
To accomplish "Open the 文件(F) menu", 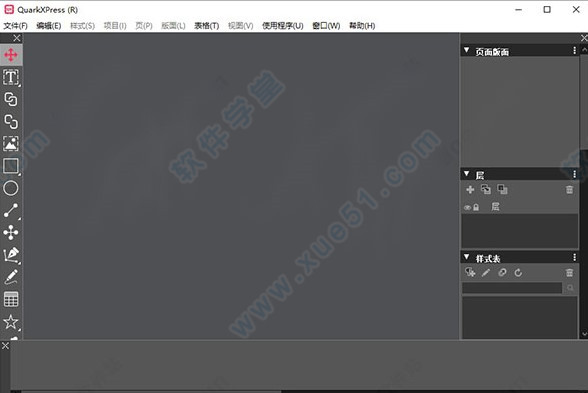I will tap(15, 26).
